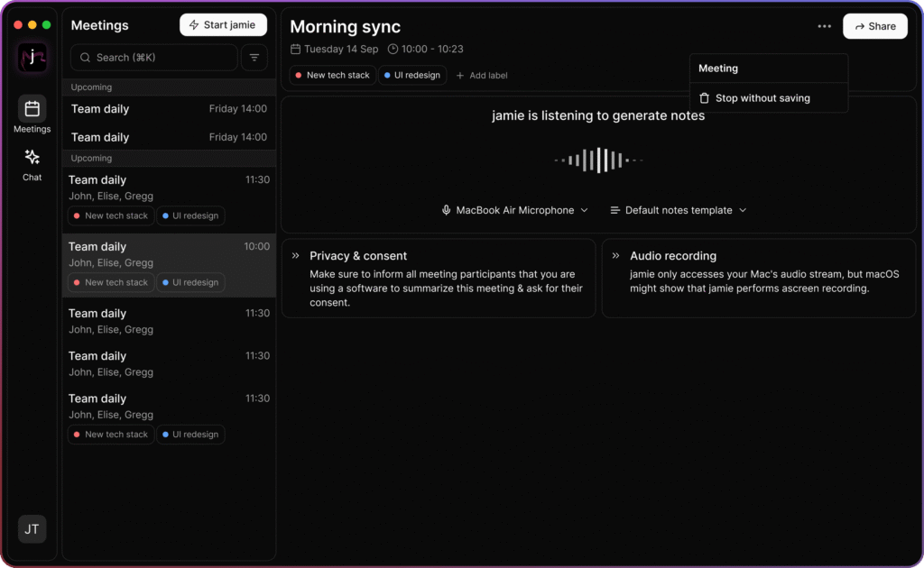Viewport: 924px width, 568px height.
Task: Open the MacBook Air Microphone dropdown
Action: (514, 210)
